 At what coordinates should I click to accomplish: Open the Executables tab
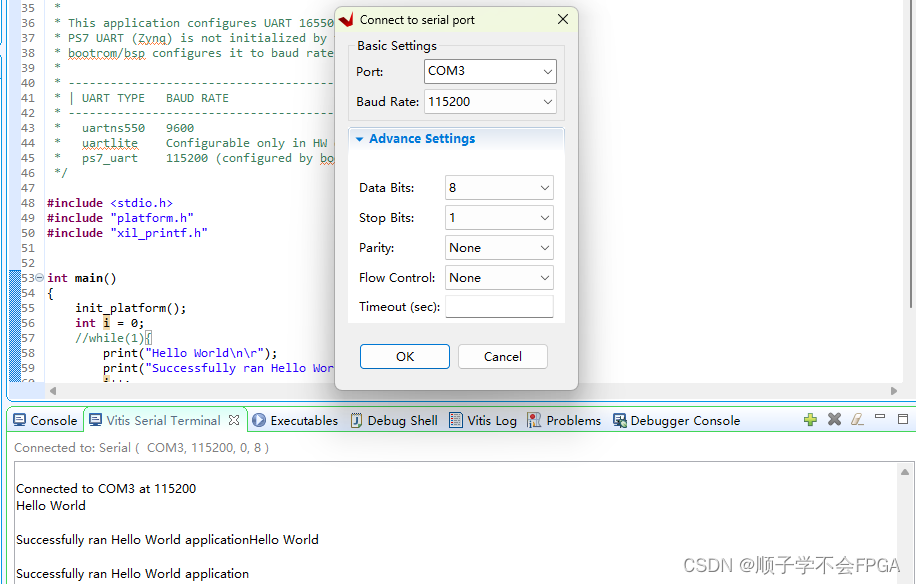(296, 420)
